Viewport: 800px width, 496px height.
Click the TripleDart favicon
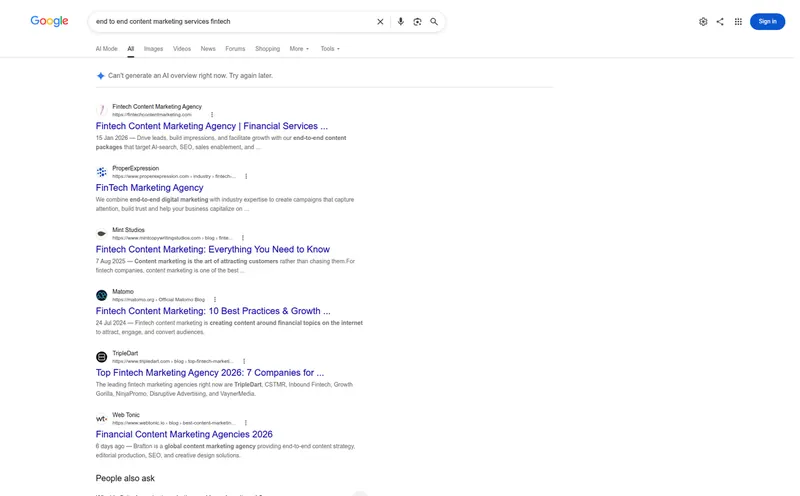(x=102, y=357)
